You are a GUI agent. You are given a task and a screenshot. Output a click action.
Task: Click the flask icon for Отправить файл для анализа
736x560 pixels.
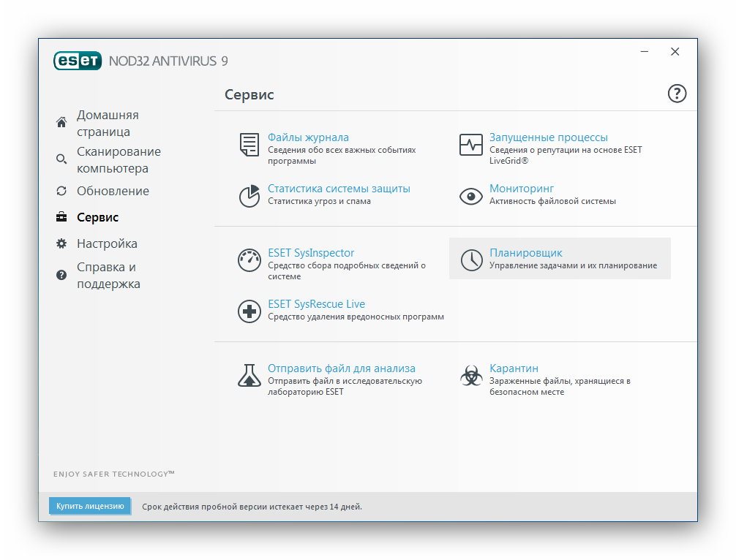point(249,375)
